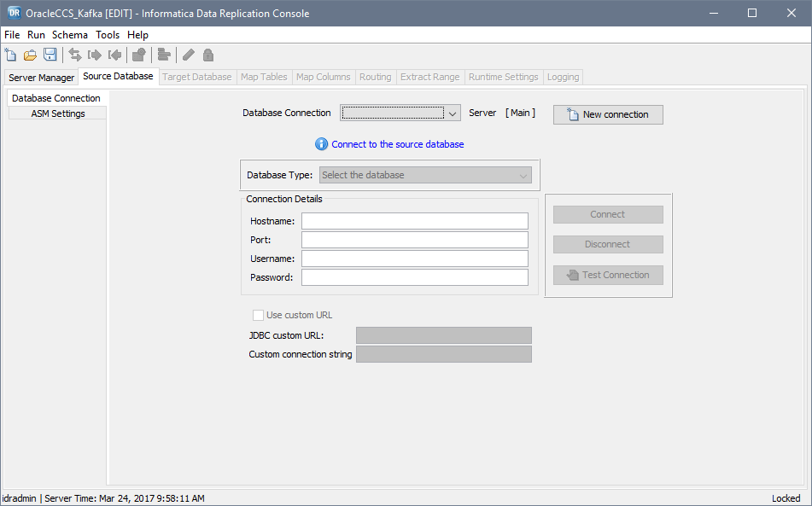Click the New connection button
The width and height of the screenshot is (812, 506).
click(x=608, y=114)
